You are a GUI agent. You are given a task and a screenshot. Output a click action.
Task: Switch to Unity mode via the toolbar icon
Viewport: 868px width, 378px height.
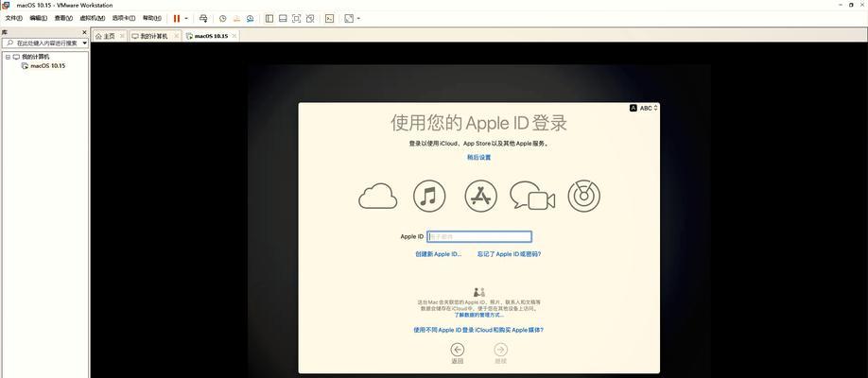pyautogui.click(x=310, y=18)
